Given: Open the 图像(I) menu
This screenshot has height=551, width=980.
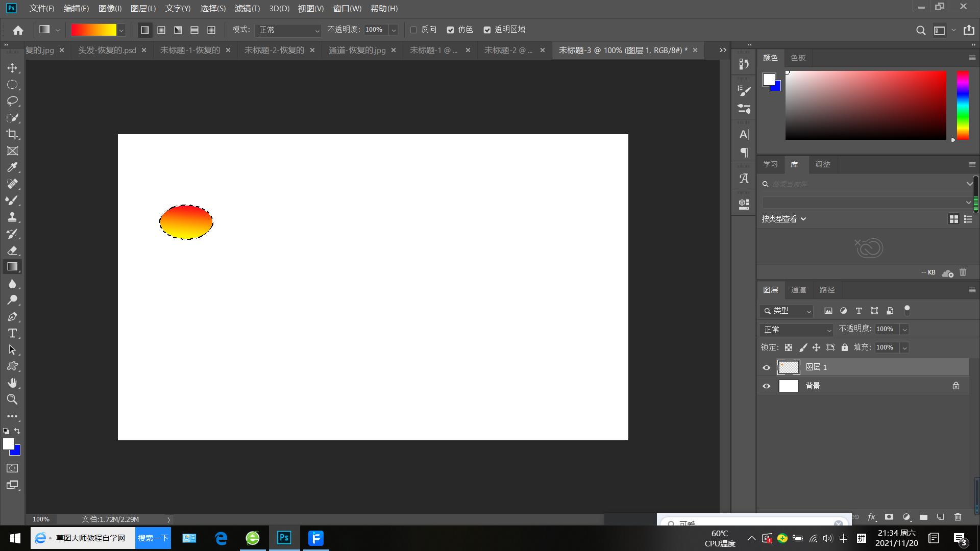Looking at the screenshot, I should [110, 8].
